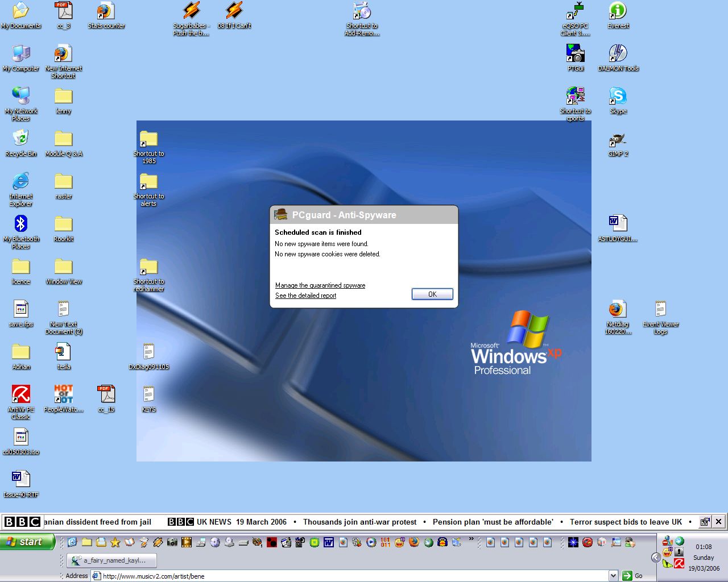728x582 pixels.
Task: Click the yellow star quick launch icon
Action: point(115,542)
